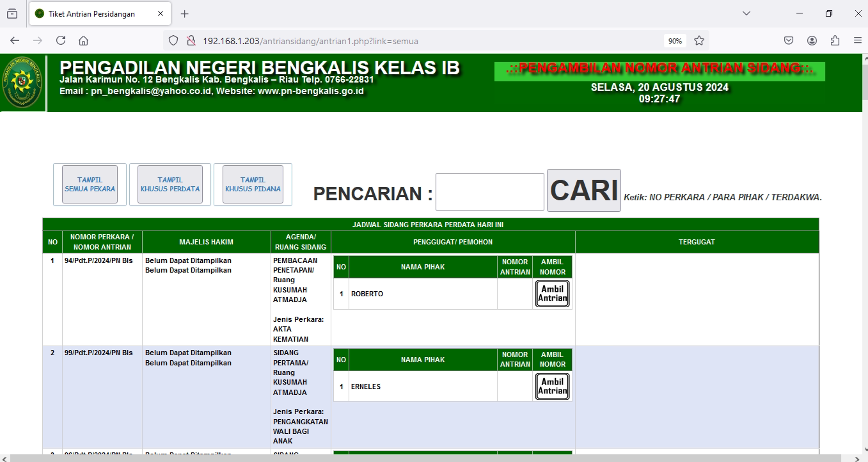
Task: Click Tampil Khusus Pidana button
Action: coord(253,184)
